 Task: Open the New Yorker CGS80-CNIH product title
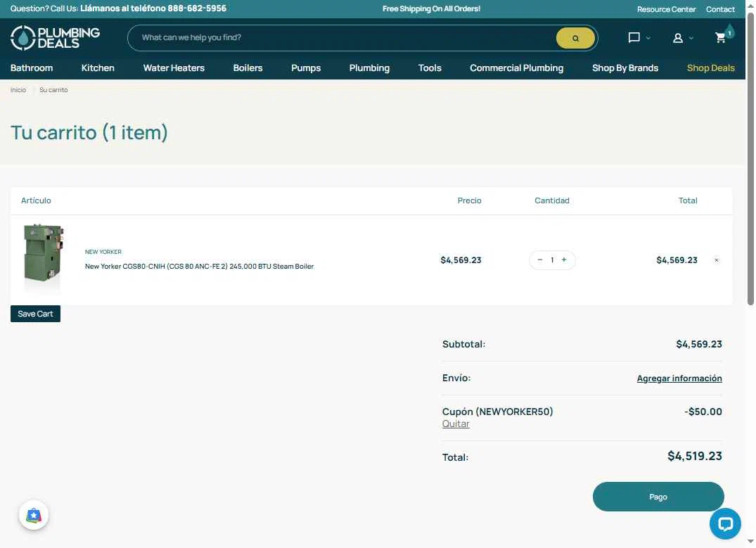click(x=199, y=267)
